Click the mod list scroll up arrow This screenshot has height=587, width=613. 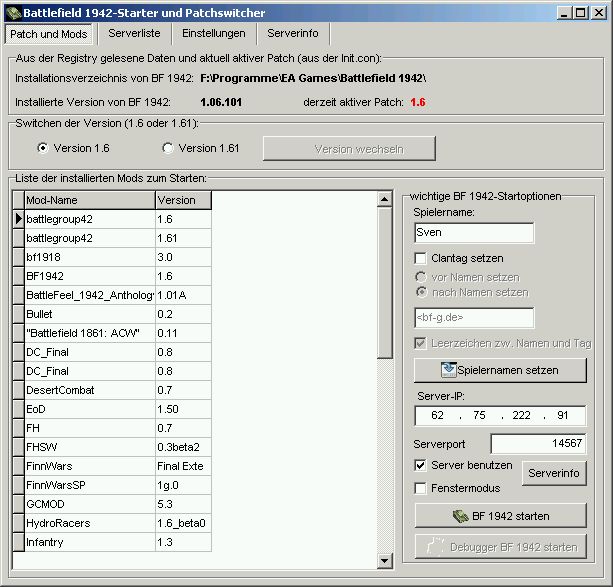point(385,199)
